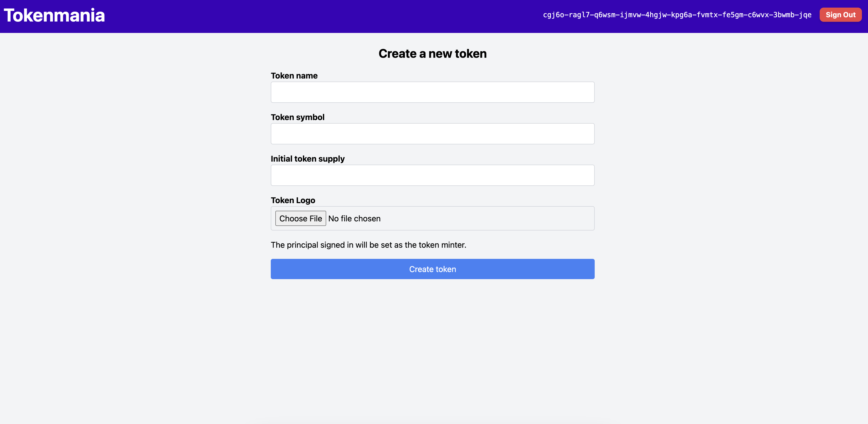Screen dimensions: 868x424
Task: Click the page background below the form
Action: point(432,337)
